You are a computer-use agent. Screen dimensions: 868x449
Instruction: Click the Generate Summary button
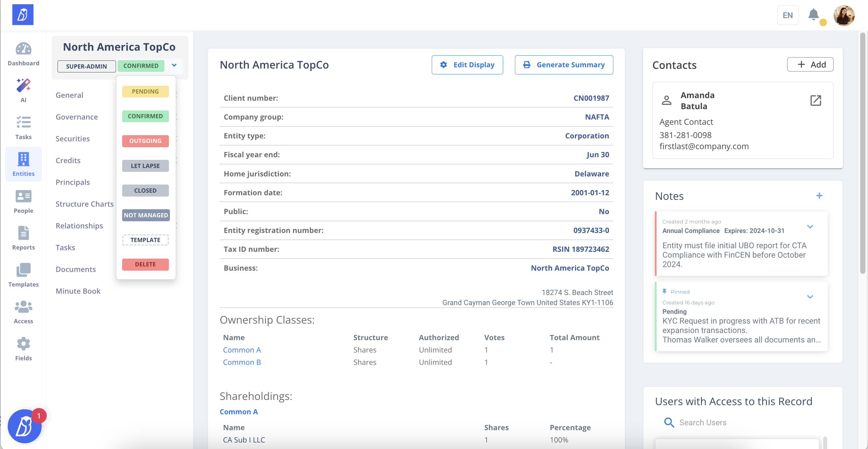(x=563, y=65)
